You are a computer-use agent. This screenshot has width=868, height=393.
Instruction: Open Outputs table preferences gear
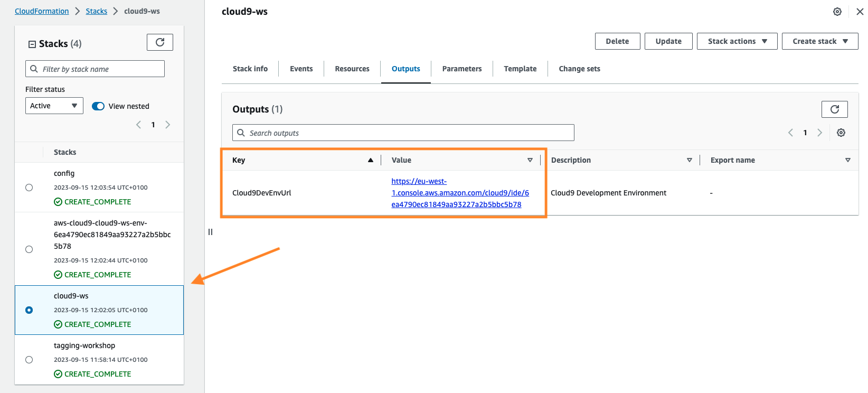tap(841, 133)
